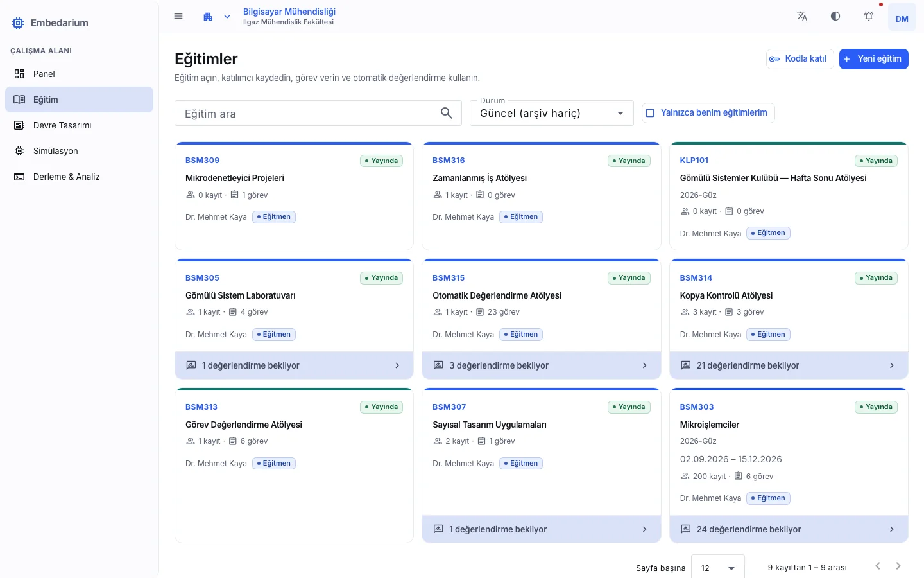The height and width of the screenshot is (578, 924).
Task: Click the BSM303 24 değerlendirme review icon
Action: (x=685, y=529)
